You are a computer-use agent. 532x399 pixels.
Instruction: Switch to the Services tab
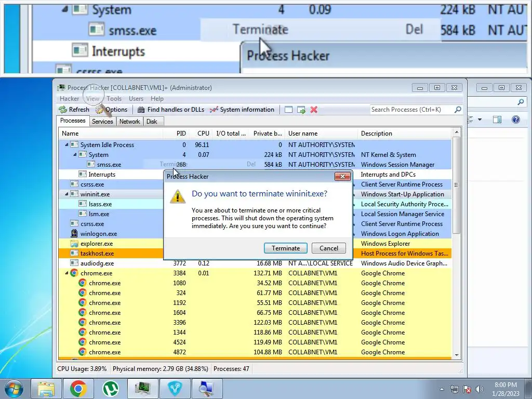[x=102, y=122]
